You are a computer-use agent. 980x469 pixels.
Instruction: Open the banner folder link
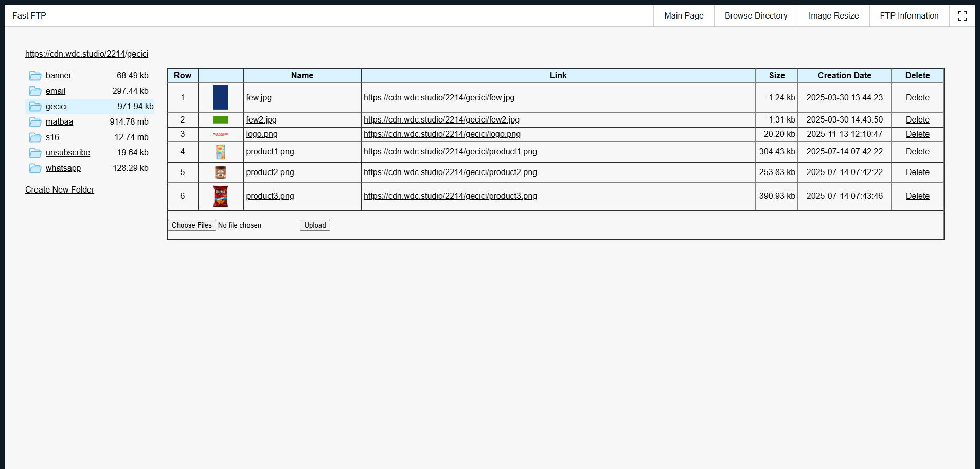point(58,75)
